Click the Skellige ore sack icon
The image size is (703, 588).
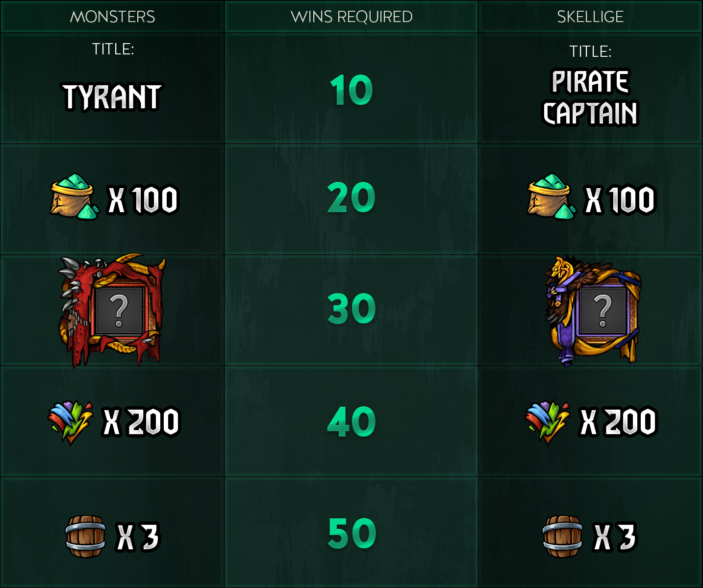[552, 196]
